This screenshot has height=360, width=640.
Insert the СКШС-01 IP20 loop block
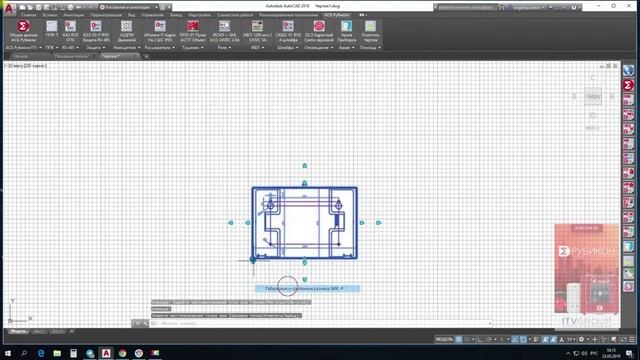point(288,31)
